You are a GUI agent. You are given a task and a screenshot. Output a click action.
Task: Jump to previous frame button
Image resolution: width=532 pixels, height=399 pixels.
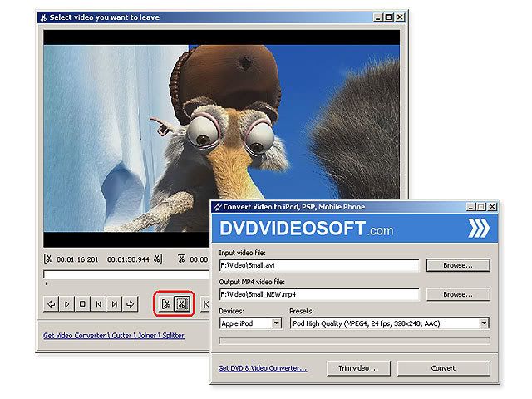(99, 304)
